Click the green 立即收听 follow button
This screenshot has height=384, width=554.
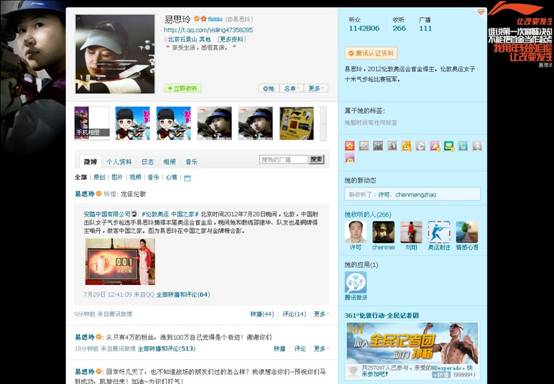coord(183,88)
